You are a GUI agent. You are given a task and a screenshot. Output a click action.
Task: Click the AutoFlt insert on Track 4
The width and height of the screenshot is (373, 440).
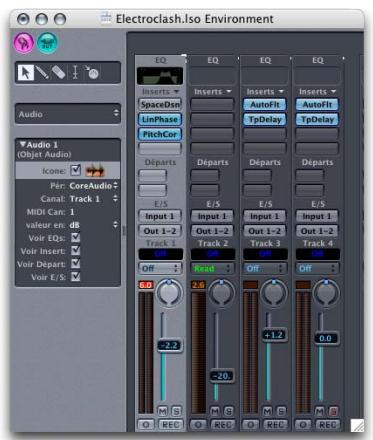click(x=317, y=105)
